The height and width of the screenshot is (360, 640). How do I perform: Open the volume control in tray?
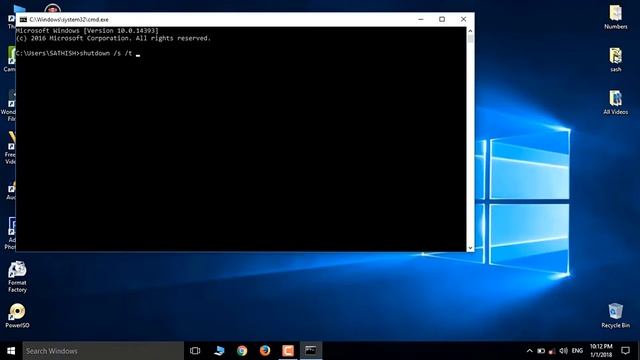click(563, 351)
